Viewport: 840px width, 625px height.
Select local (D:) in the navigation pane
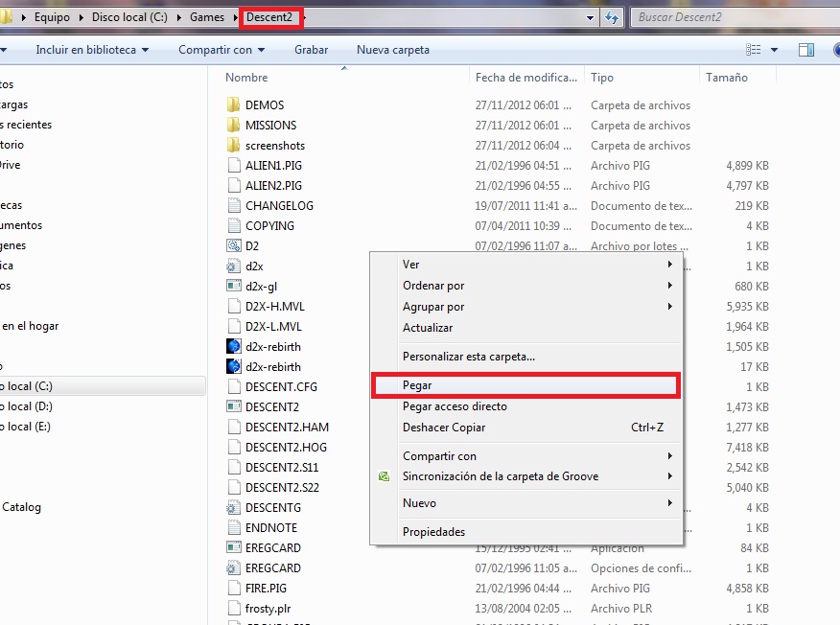pyautogui.click(x=27, y=406)
